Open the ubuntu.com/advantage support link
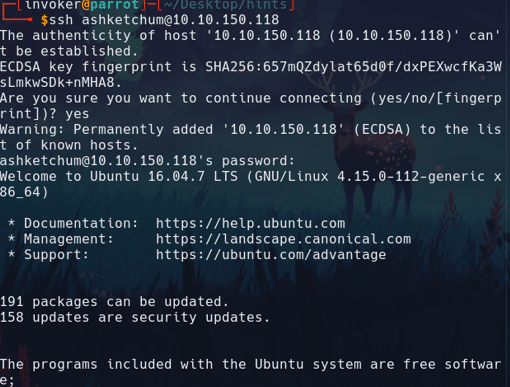This screenshot has width=510, height=387. coord(271,255)
